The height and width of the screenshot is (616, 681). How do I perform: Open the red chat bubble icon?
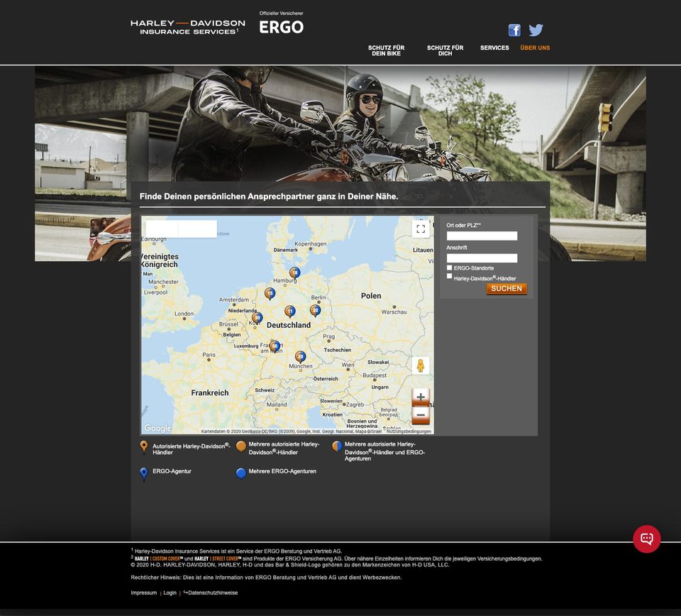click(x=647, y=539)
